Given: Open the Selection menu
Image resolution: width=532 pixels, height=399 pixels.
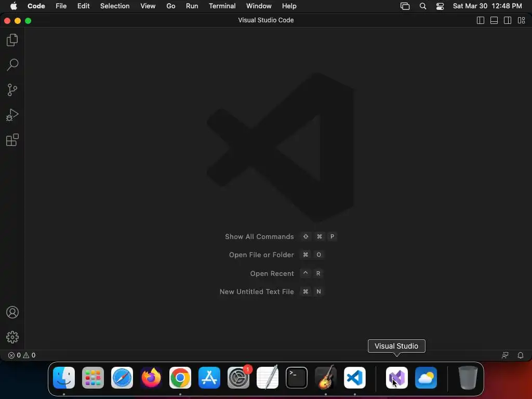Looking at the screenshot, I should (x=115, y=6).
